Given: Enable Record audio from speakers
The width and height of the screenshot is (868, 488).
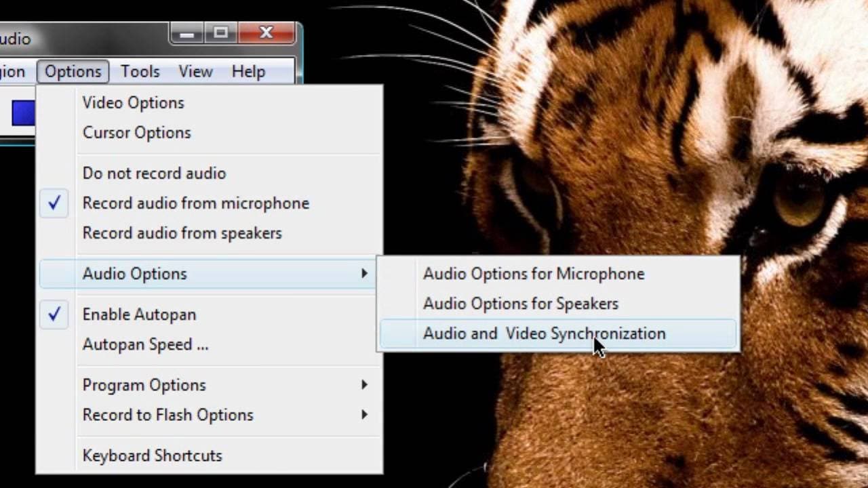Looking at the screenshot, I should pyautogui.click(x=182, y=232).
